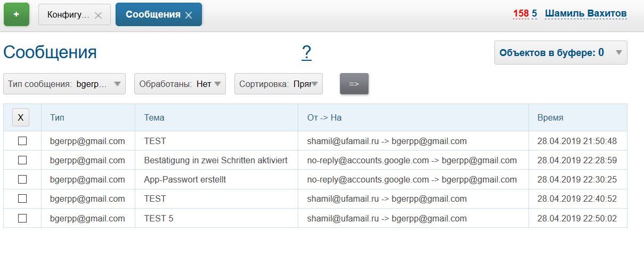Open the Обработаны filter dropdown
644x262 pixels.
pyautogui.click(x=180, y=84)
